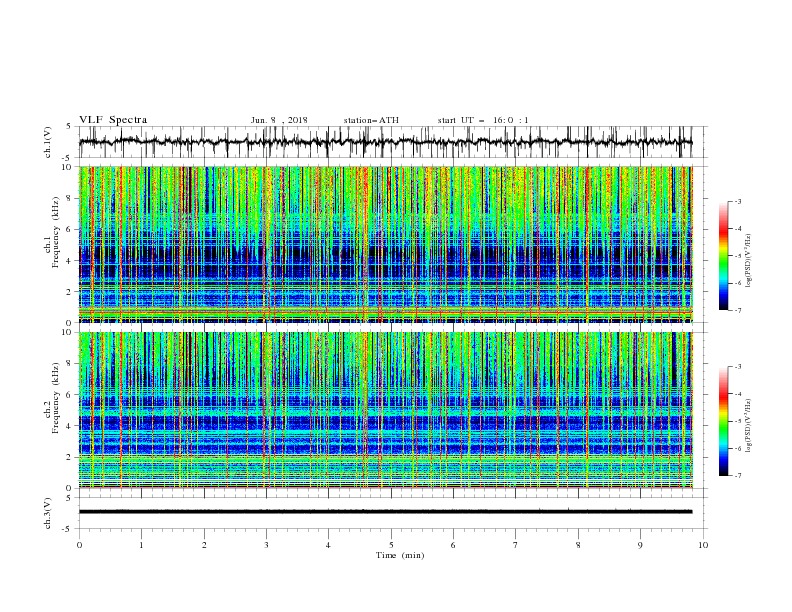Image resolution: width=792 pixels, height=612 pixels.
Task: Click the time axis tick label "2"
Action: [x=204, y=545]
